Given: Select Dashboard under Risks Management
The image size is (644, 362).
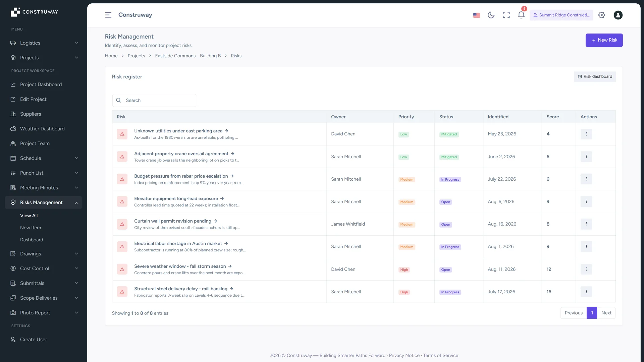Looking at the screenshot, I should click(32, 240).
